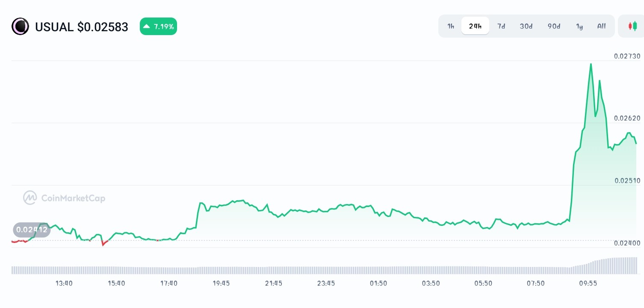Click the 05:50 time axis label

[x=483, y=283]
